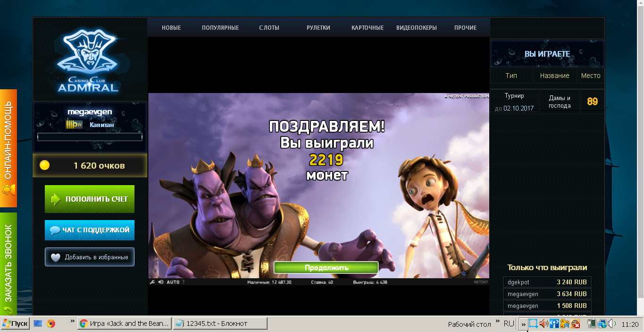
Task: Click the Выигрыш 4 438 value
Action: [x=370, y=282]
